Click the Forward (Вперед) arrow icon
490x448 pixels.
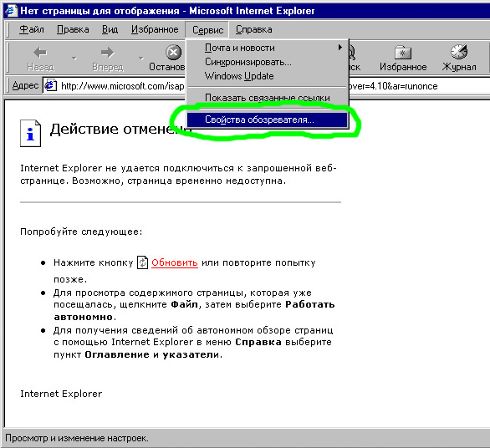[x=108, y=53]
